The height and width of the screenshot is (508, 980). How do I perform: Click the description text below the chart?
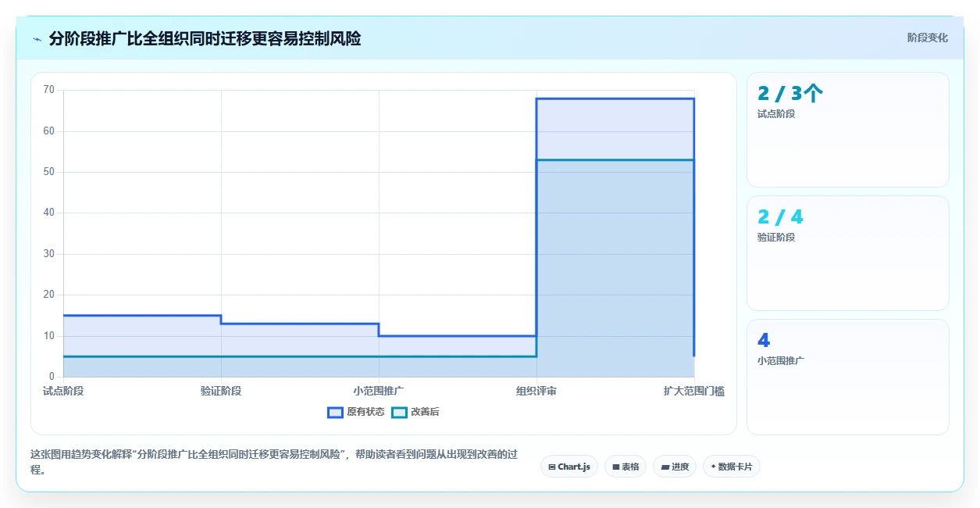(273, 463)
